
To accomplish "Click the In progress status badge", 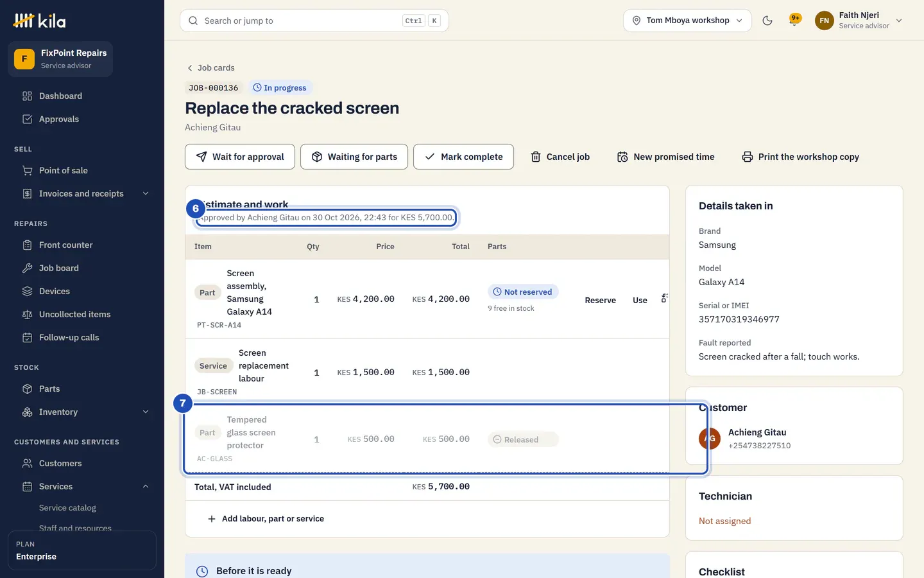I will click(x=280, y=88).
